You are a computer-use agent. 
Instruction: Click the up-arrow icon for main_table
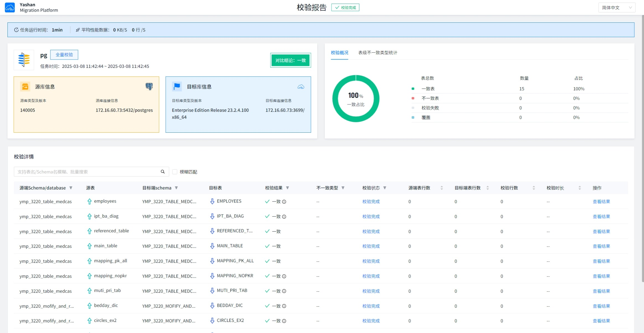[x=89, y=246]
